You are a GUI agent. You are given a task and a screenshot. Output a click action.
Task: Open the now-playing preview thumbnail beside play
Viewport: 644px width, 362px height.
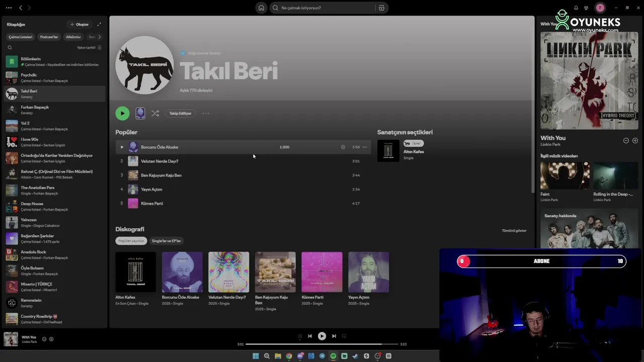[140, 113]
